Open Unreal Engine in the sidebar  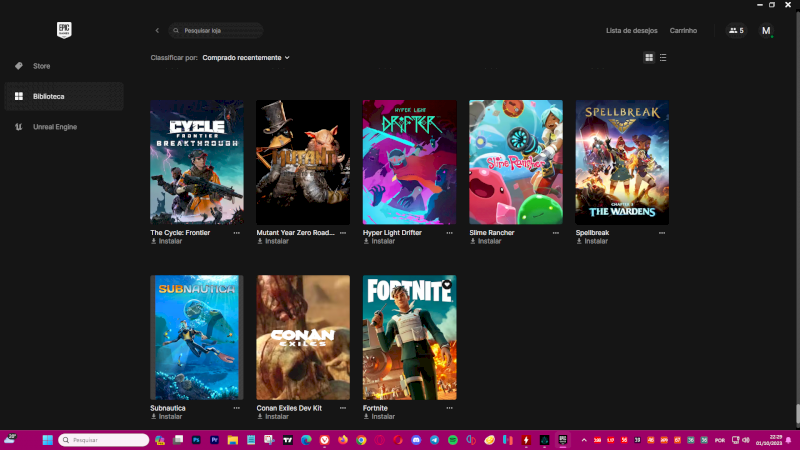pyautogui.click(x=54, y=127)
